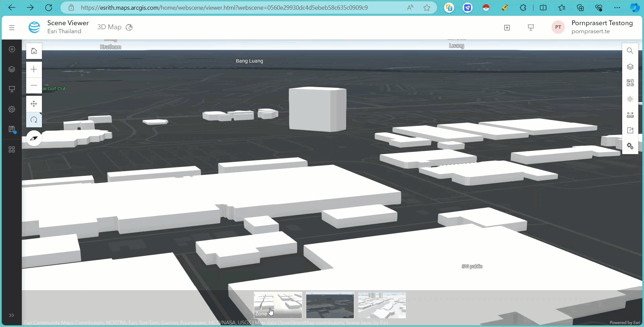This screenshot has width=644, height=327.
Task: Open Layers/Legend on right toolbar
Action: [630, 67]
